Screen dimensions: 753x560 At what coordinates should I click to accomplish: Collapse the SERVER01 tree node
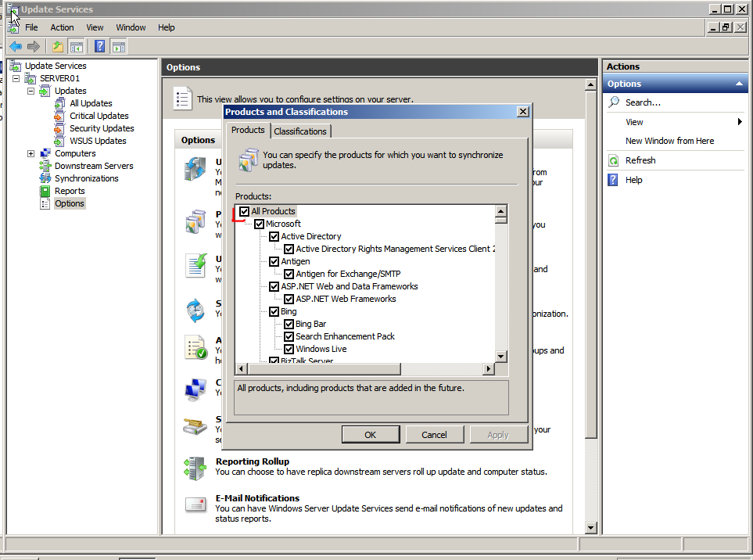pyautogui.click(x=16, y=78)
